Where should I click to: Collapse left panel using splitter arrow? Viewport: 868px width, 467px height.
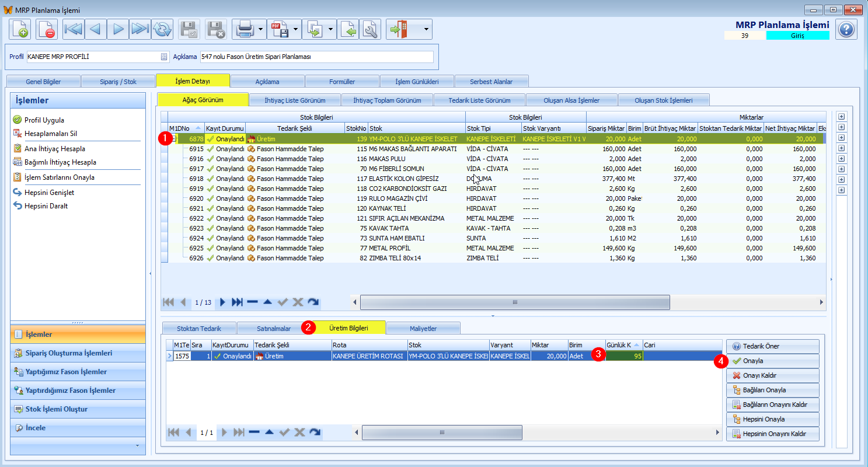[x=151, y=273]
